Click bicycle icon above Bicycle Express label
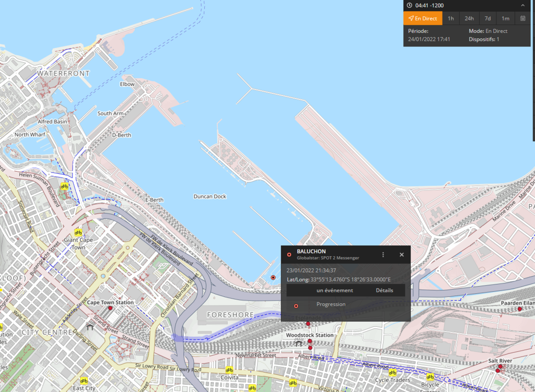 tap(431, 377)
